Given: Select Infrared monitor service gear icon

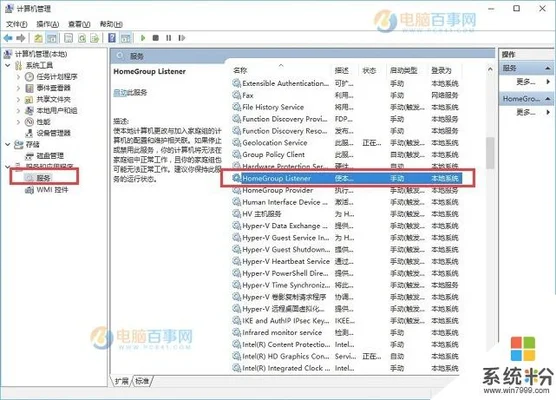Looking at the screenshot, I should point(236,332).
